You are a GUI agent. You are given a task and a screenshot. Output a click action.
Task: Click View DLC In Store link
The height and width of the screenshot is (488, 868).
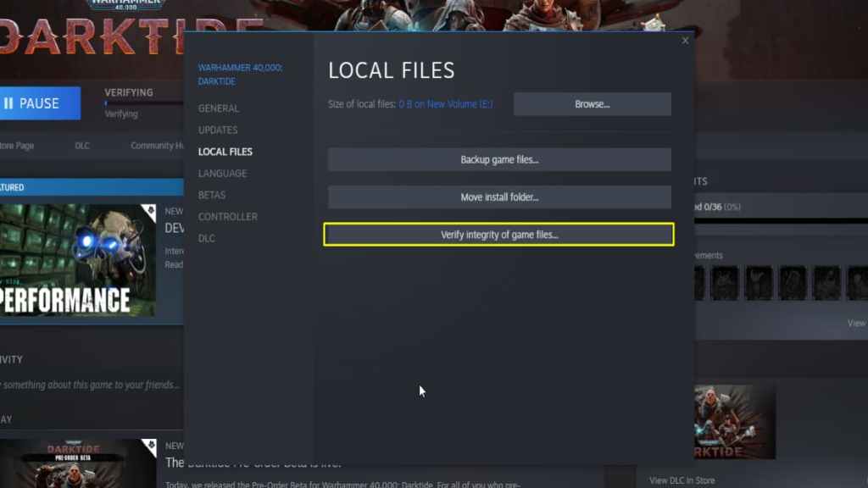coord(682,480)
